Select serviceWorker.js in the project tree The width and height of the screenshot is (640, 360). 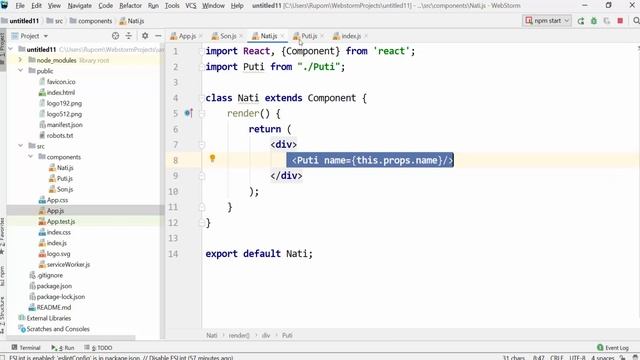[68, 264]
